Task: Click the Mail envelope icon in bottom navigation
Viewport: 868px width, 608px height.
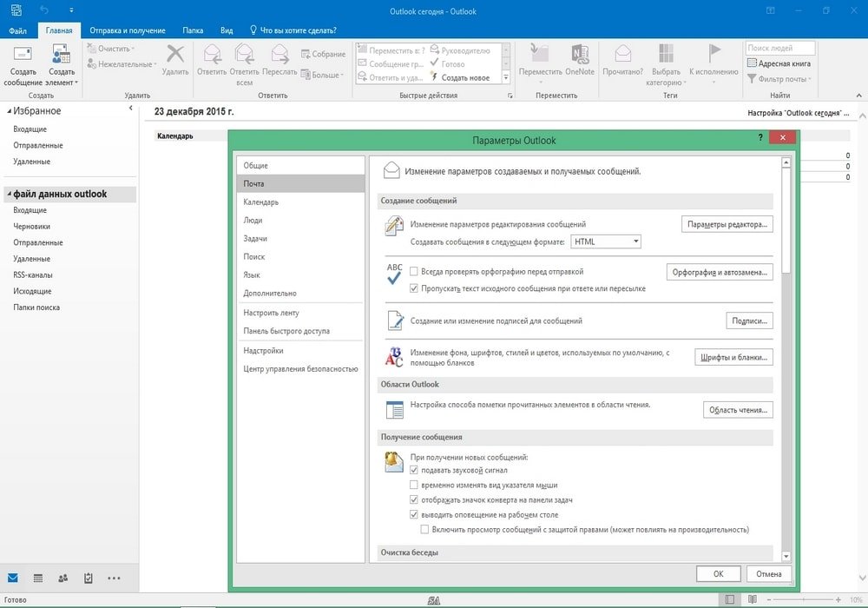Action: point(13,578)
